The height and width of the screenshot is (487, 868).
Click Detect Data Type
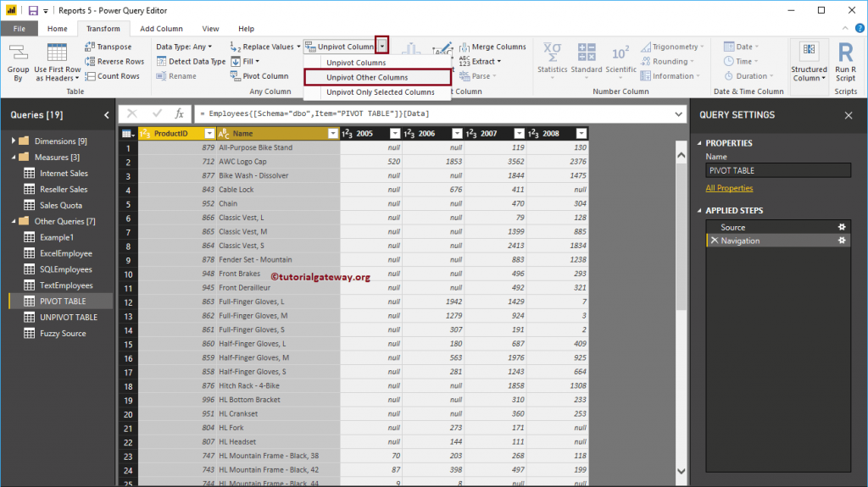pyautogui.click(x=191, y=62)
